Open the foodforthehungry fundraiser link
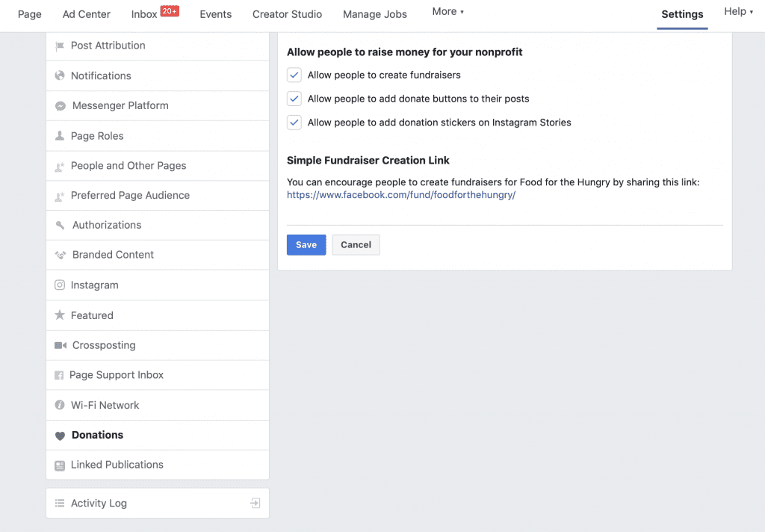 point(401,195)
